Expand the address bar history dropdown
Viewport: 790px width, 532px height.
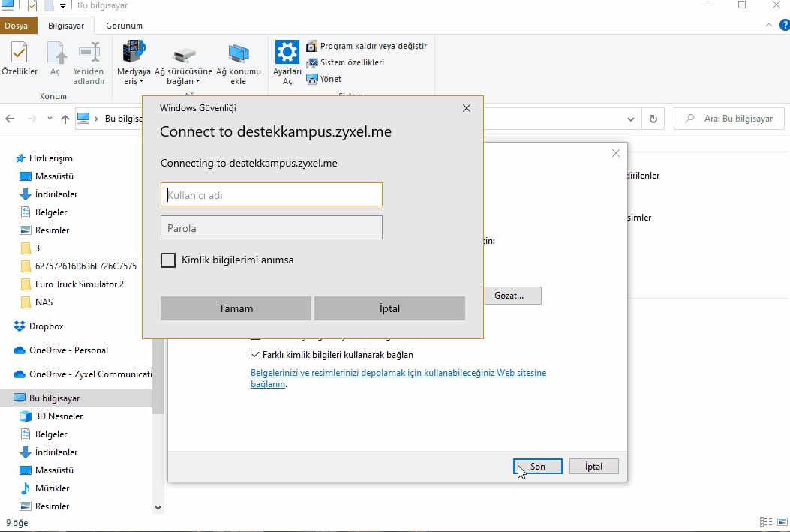tap(631, 119)
